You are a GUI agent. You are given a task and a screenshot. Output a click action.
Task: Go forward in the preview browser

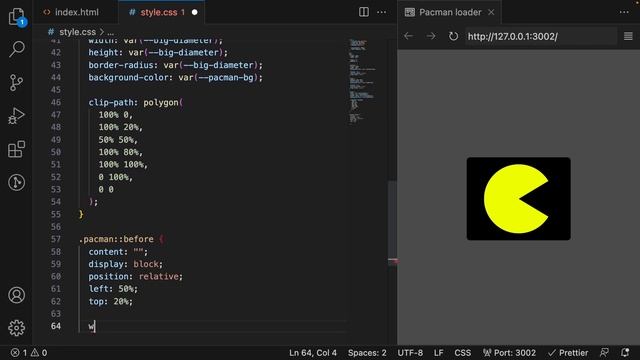pos(431,36)
